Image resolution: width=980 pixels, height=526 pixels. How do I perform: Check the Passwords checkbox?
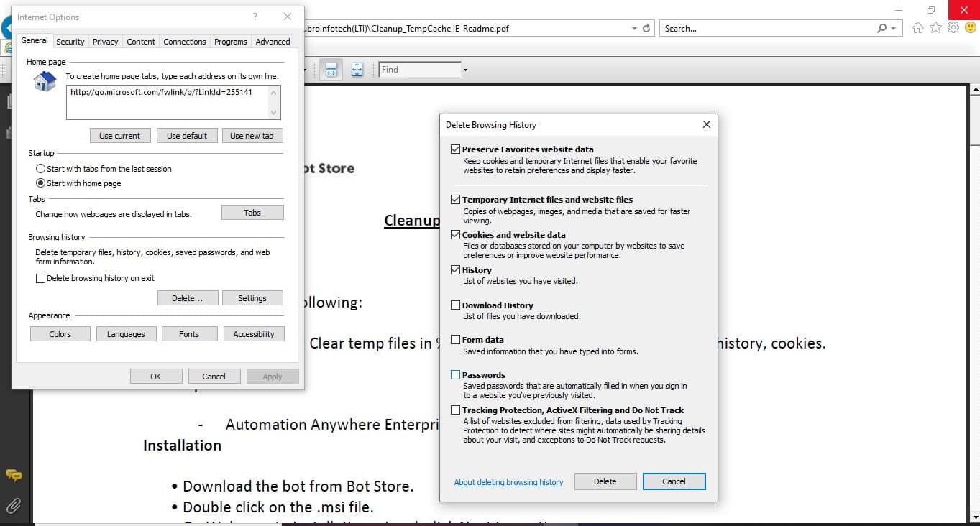click(455, 375)
